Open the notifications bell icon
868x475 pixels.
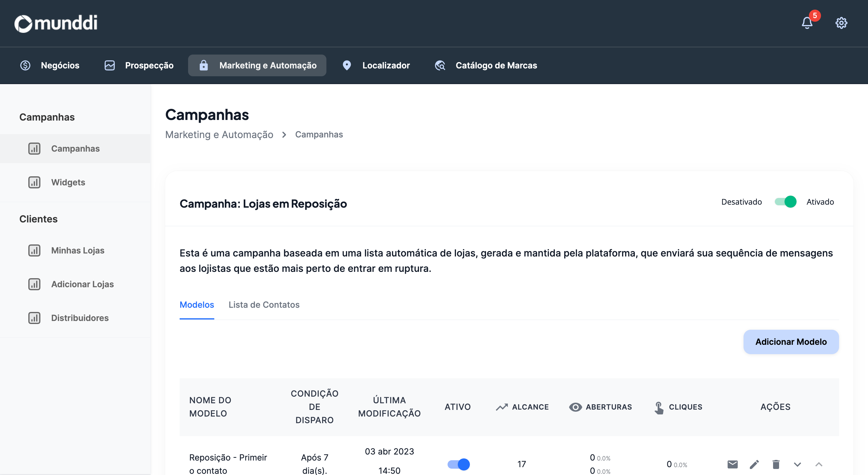807,23
